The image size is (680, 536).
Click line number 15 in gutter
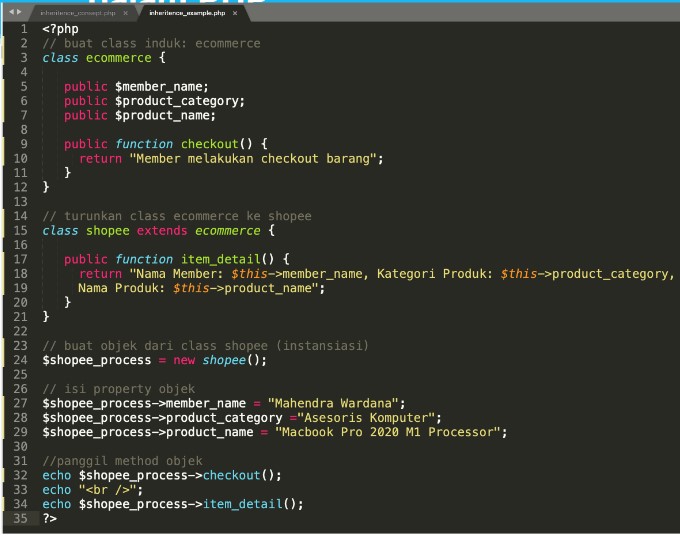(20, 230)
